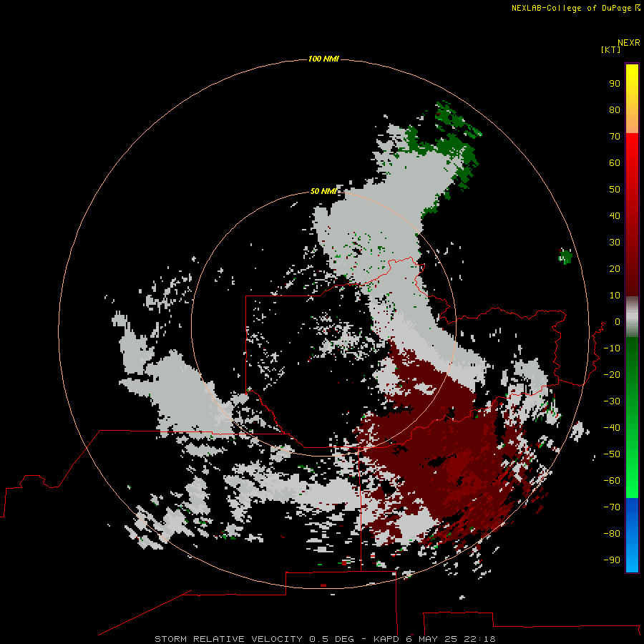Image resolution: width=644 pixels, height=644 pixels.
Task: Click the 10 value on the velocity scale
Action: pyautogui.click(x=615, y=296)
